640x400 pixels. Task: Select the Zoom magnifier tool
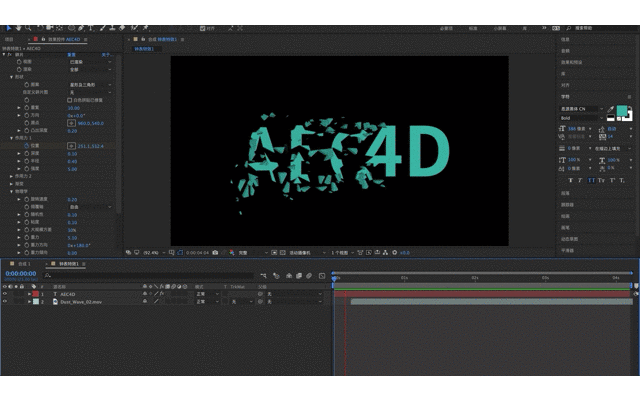coord(28,28)
